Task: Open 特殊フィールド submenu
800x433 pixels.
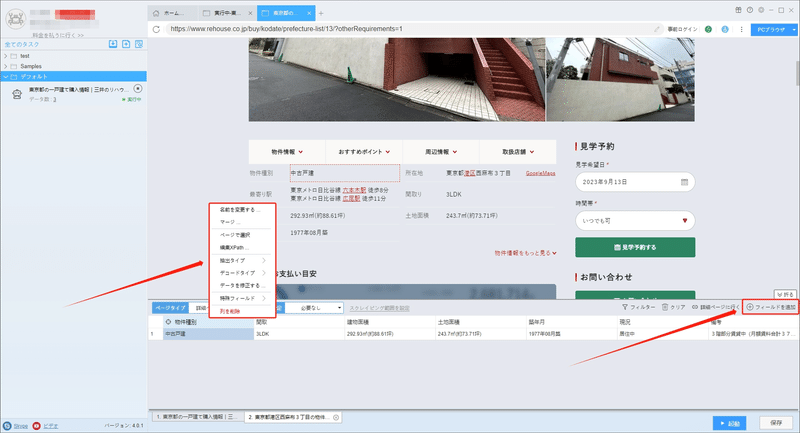Action: pos(242,298)
